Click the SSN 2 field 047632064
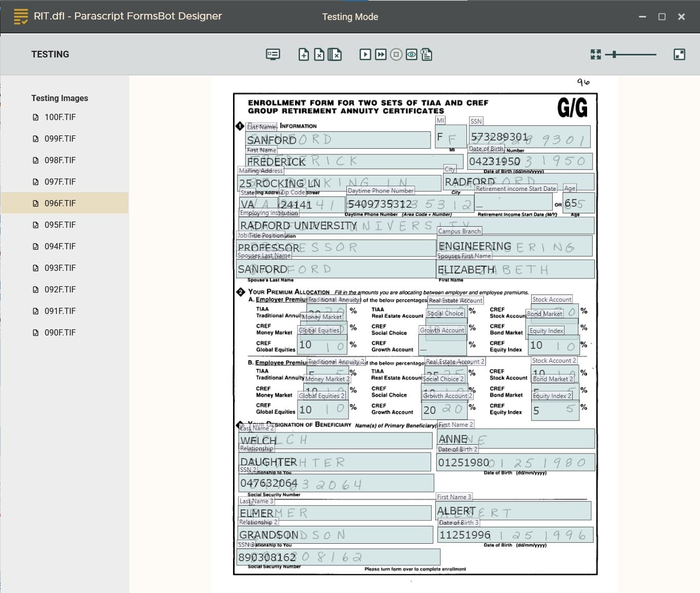This screenshot has width=700, height=593. pos(337,484)
